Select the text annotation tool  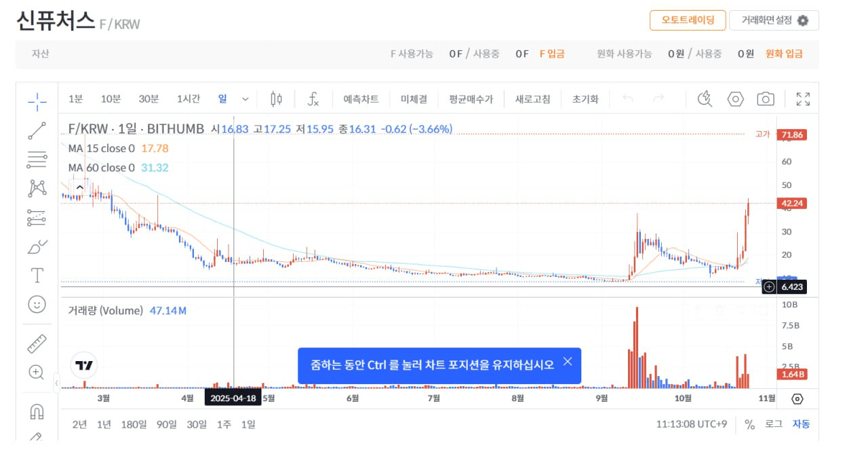point(37,276)
